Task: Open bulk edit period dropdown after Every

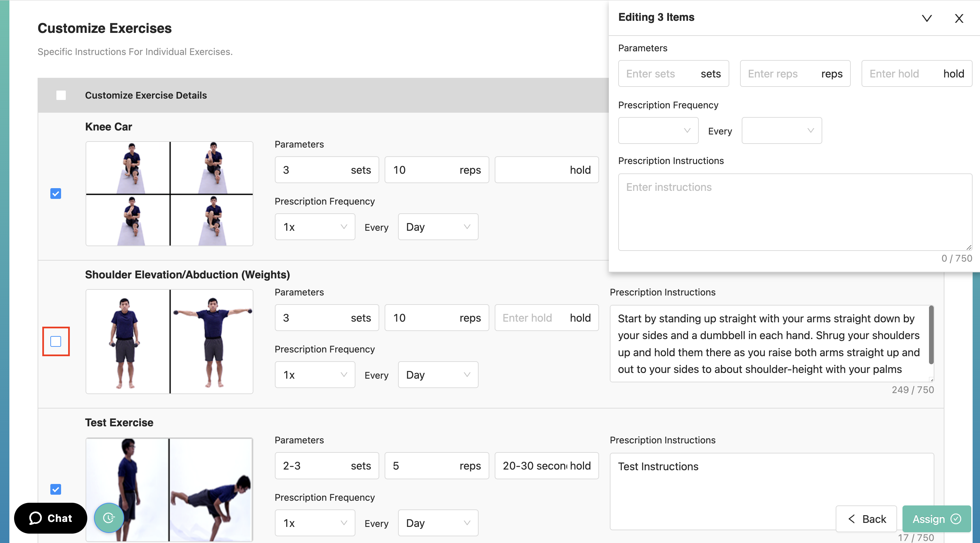Action: (781, 130)
